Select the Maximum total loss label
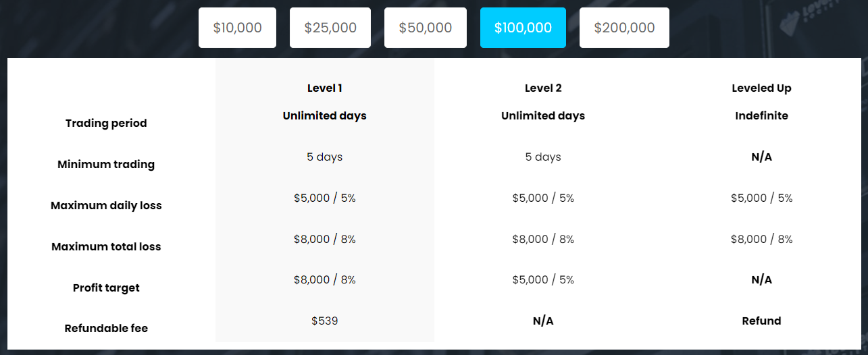This screenshot has width=868, height=355. tap(106, 247)
